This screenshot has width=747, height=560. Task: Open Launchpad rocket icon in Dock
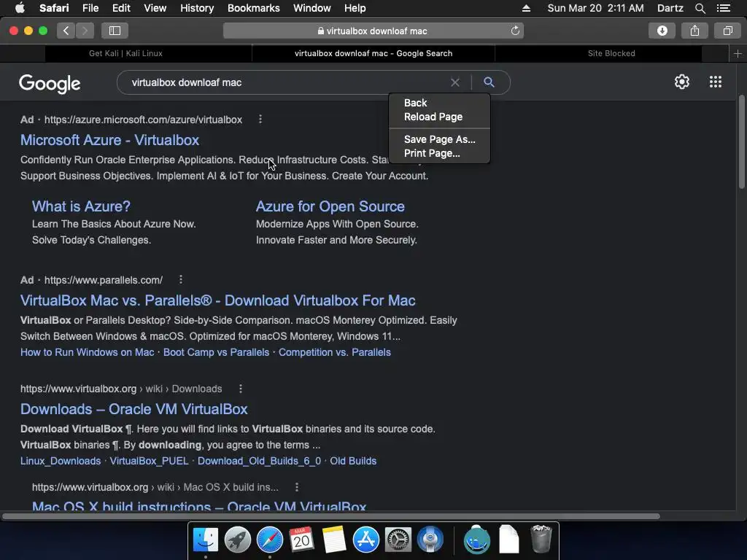(238, 540)
